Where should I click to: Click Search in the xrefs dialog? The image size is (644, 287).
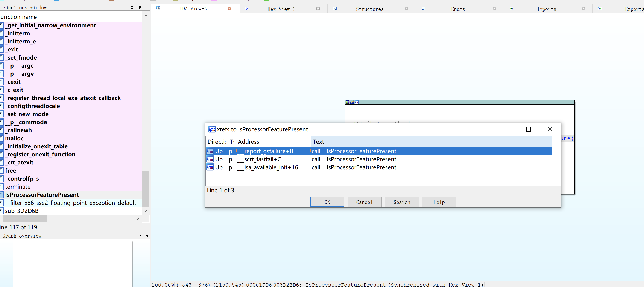pyautogui.click(x=402, y=202)
